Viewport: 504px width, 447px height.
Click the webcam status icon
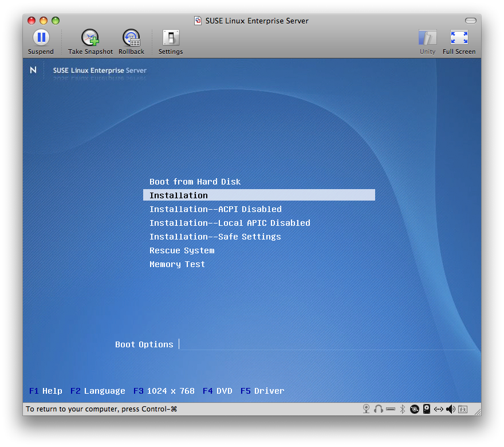366,409
